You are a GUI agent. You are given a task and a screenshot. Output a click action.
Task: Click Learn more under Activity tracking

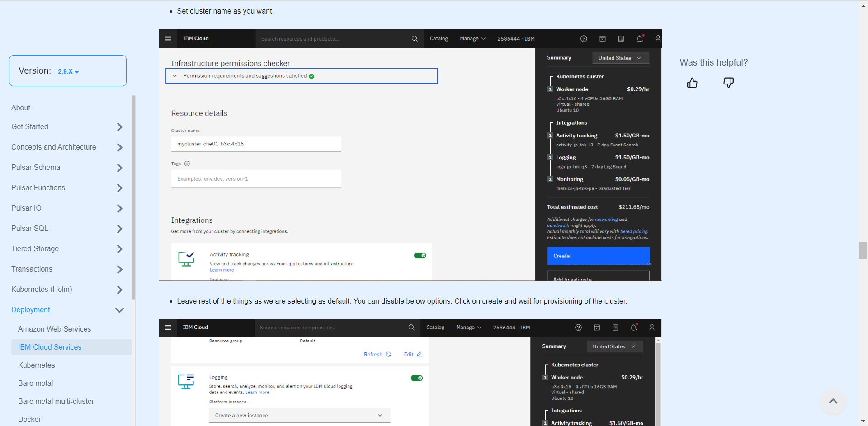click(x=222, y=270)
